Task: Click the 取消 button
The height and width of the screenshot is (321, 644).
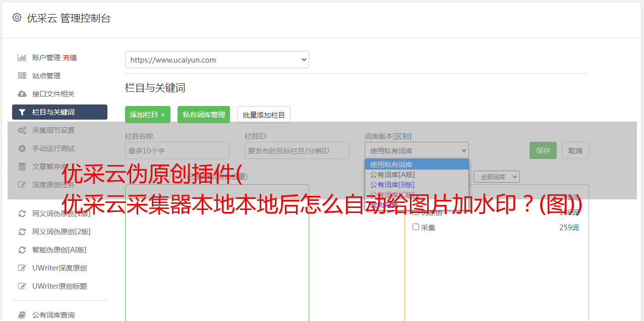Action: 575,150
